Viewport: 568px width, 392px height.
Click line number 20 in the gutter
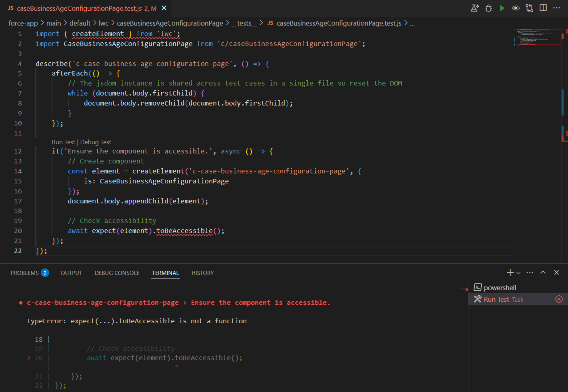click(18, 231)
